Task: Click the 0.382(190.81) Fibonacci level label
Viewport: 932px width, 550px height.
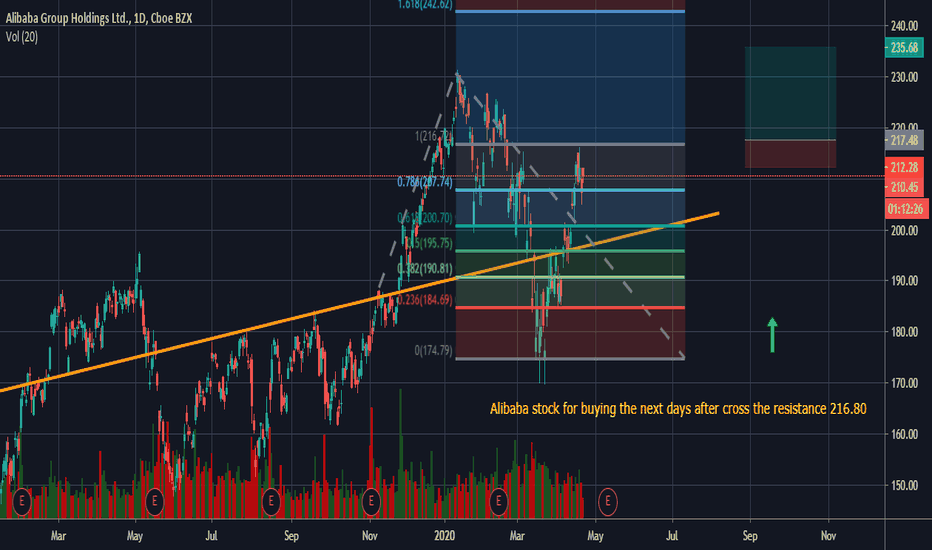Action: (424, 269)
